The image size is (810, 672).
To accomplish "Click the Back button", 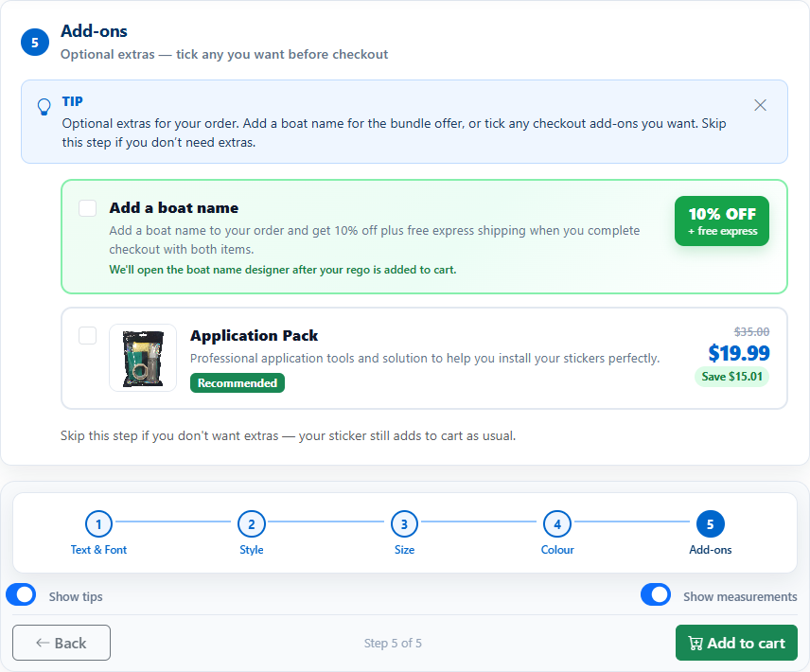I will [62, 643].
